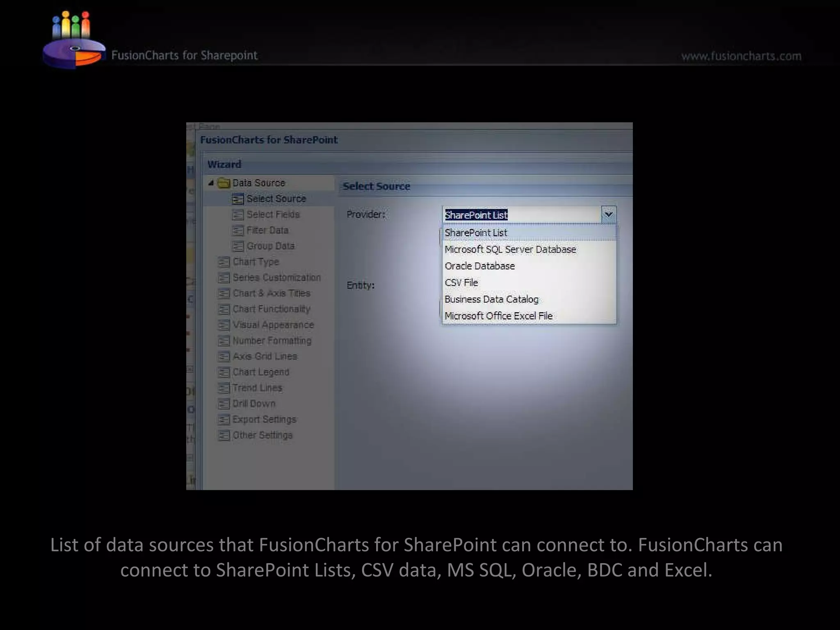Select Chart Type in wizard tree
840x630 pixels.
(x=256, y=262)
